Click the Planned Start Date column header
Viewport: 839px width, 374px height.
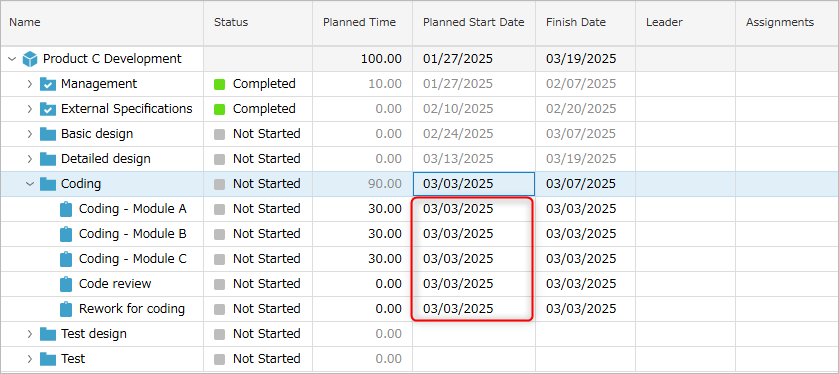pyautogui.click(x=474, y=22)
